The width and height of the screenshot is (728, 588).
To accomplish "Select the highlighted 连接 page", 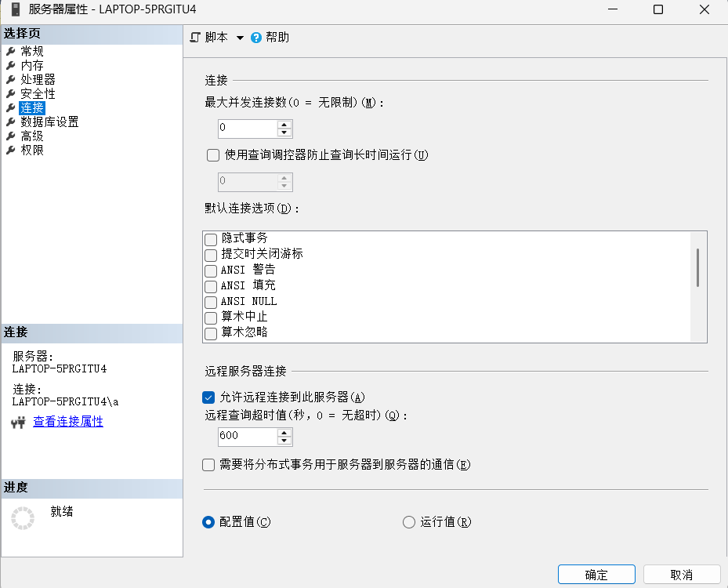I will 32,107.
